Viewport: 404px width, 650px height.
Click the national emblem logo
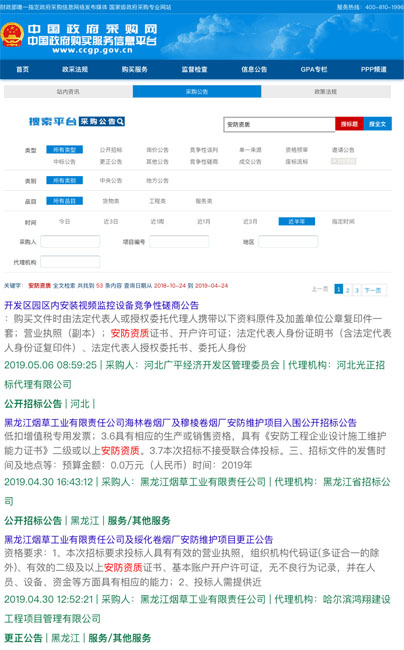coord(12,35)
